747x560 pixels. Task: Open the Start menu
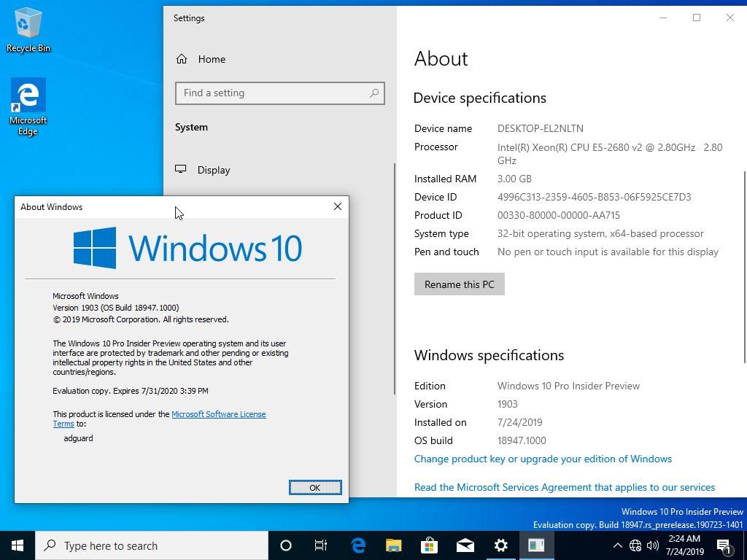pos(18,545)
